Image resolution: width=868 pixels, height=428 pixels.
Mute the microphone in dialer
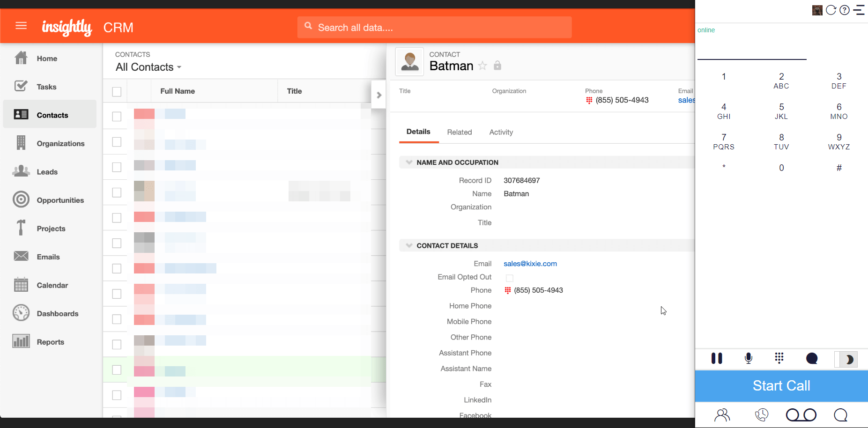coord(749,358)
